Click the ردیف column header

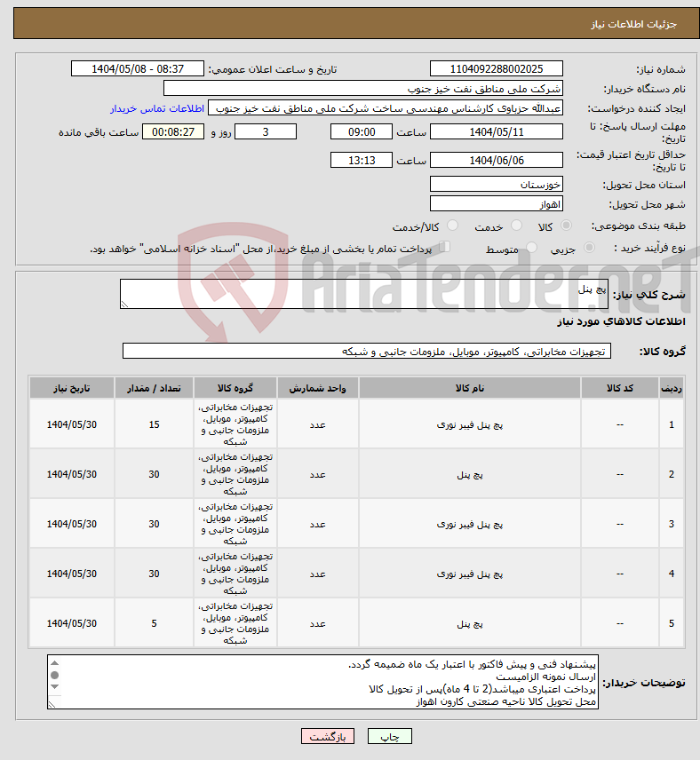point(672,388)
